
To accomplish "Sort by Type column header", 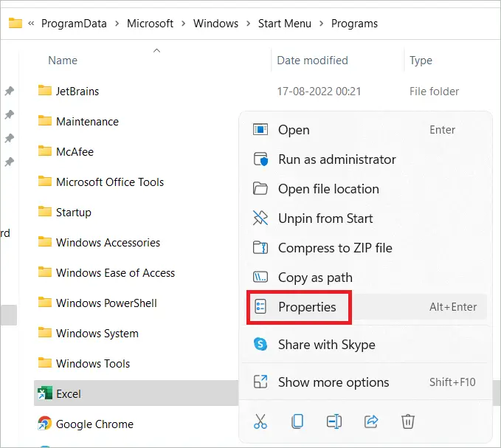I will pyautogui.click(x=421, y=61).
